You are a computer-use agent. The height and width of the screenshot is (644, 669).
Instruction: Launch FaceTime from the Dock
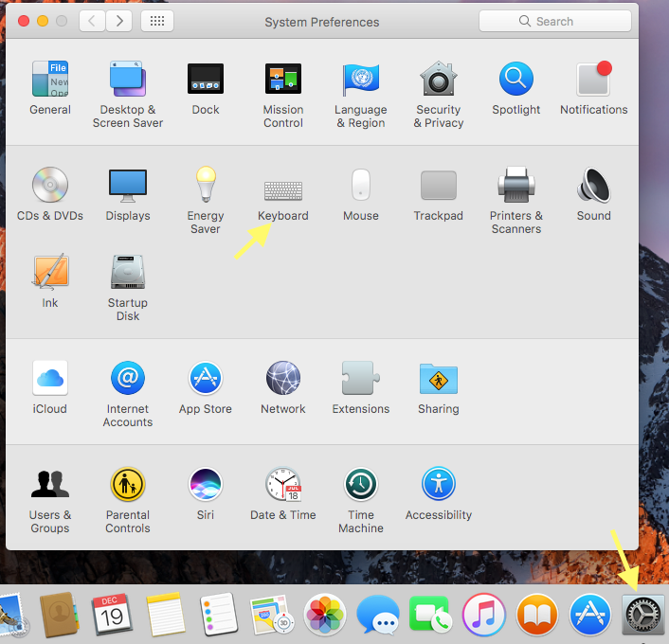pos(430,615)
